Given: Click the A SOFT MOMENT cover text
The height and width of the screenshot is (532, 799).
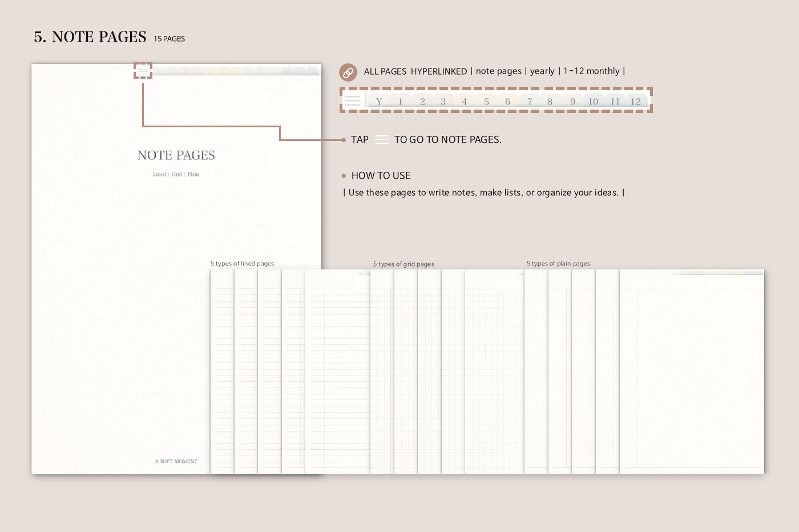Looking at the screenshot, I should tap(176, 461).
